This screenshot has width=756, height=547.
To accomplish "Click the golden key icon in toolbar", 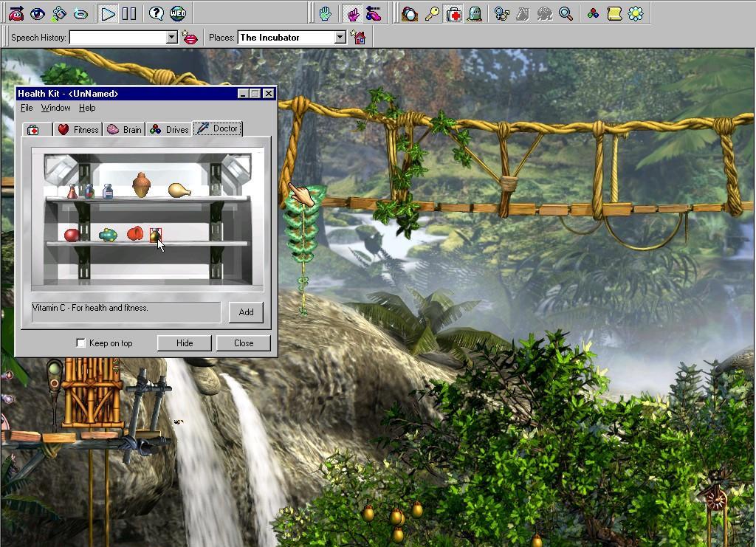I will point(432,13).
